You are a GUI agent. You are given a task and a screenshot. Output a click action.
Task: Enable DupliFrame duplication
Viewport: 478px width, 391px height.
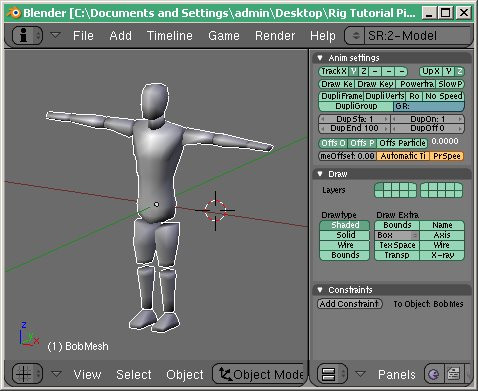341,96
